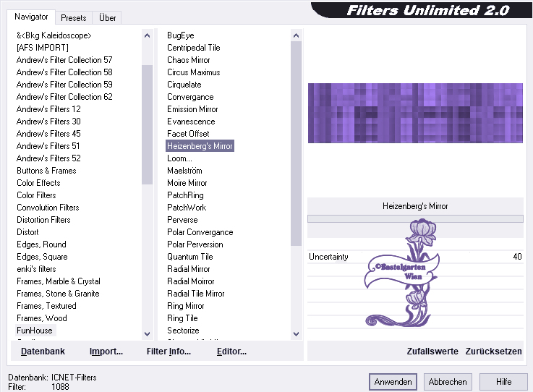Select the Navigator tab
Image resolution: width=533 pixels, height=392 pixels.
(x=31, y=17)
